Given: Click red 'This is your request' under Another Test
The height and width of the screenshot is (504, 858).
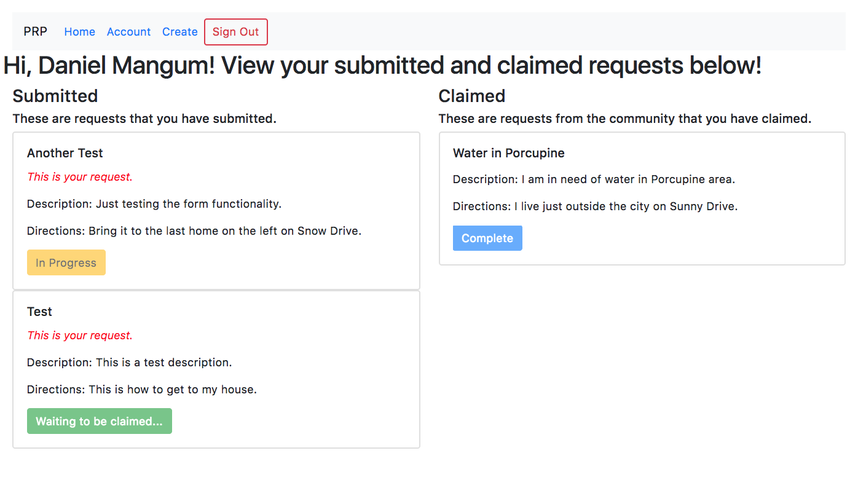Looking at the screenshot, I should pyautogui.click(x=79, y=177).
